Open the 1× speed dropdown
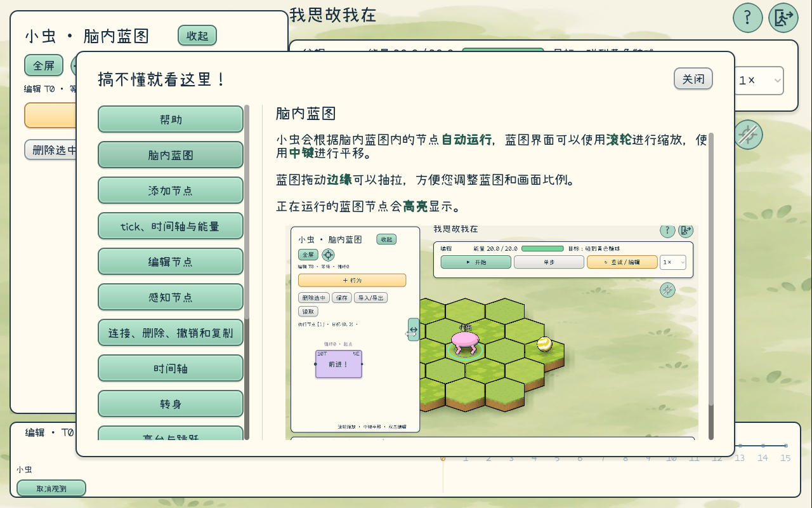The height and width of the screenshot is (508, 812). pyautogui.click(x=759, y=81)
